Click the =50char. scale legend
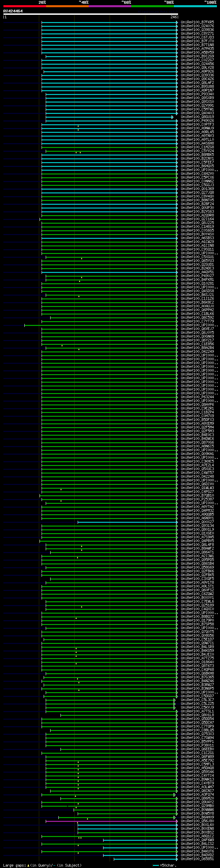 164,865
